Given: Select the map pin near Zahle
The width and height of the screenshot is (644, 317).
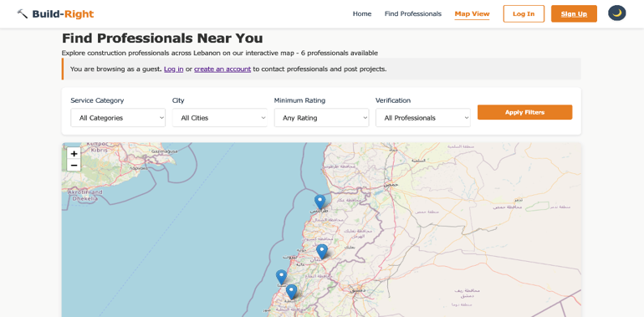Looking at the screenshot, I should 322,252.
